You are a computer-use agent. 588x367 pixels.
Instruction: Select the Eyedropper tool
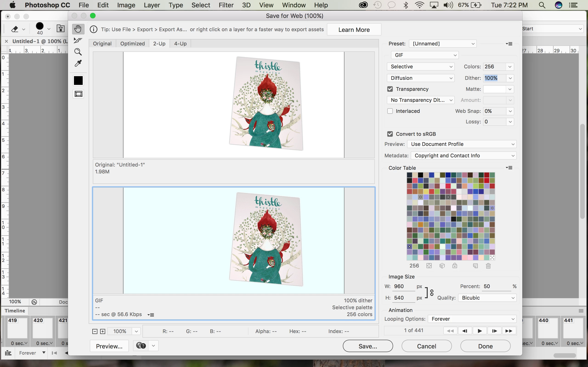pyautogui.click(x=78, y=63)
